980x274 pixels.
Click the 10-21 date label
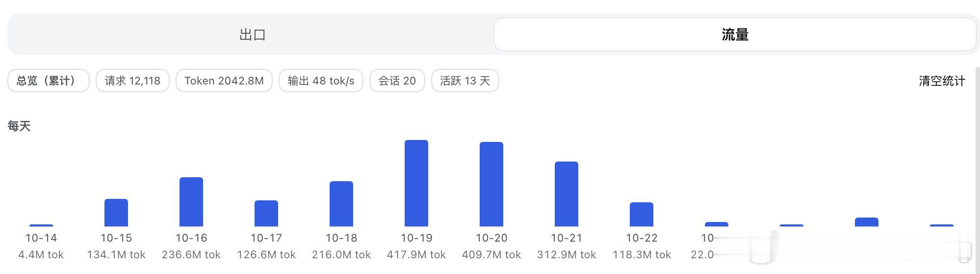(567, 238)
